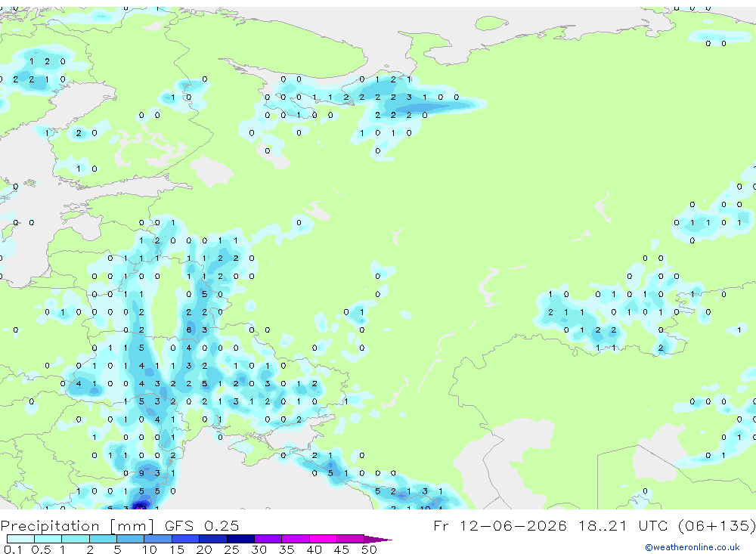Select the 25–30 mm navy legend swatch

(240, 539)
